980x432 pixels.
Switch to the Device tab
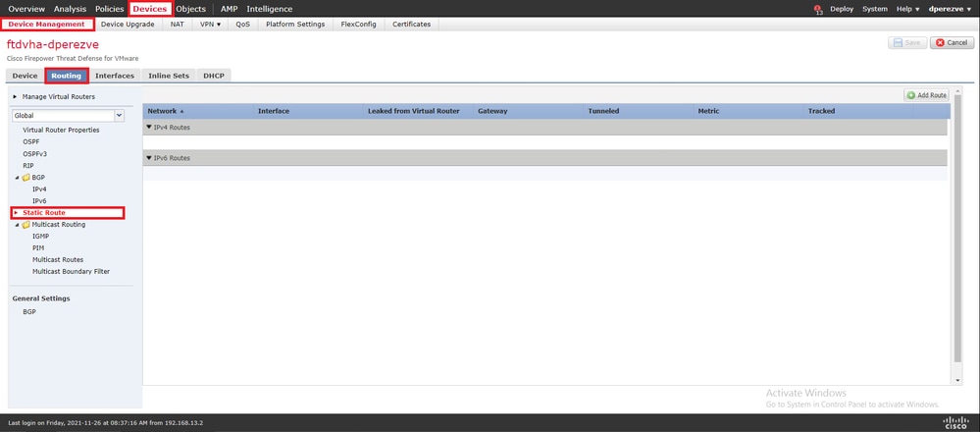click(x=25, y=76)
